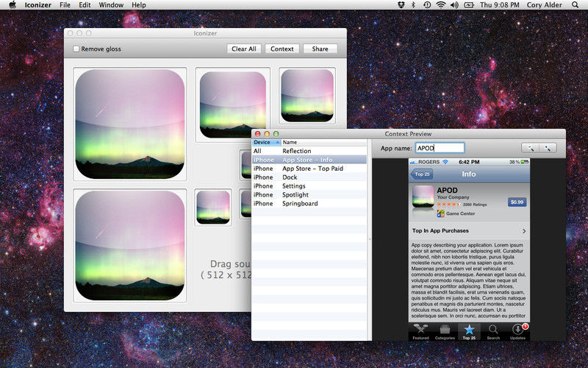Image resolution: width=588 pixels, height=368 pixels.
Task: Open the Categories tab in iPhone preview
Action: tap(445, 332)
